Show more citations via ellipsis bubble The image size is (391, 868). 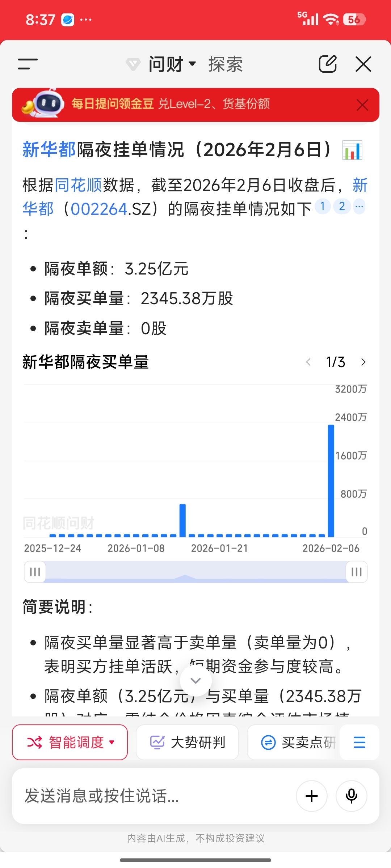click(x=359, y=207)
